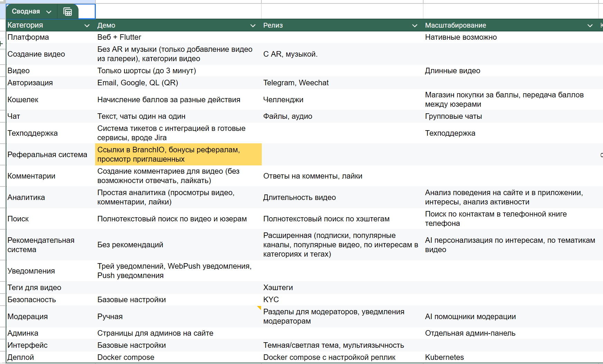The image size is (603, 364).
Task: Expand the Демо column dropdown arrow
Action: 253,26
